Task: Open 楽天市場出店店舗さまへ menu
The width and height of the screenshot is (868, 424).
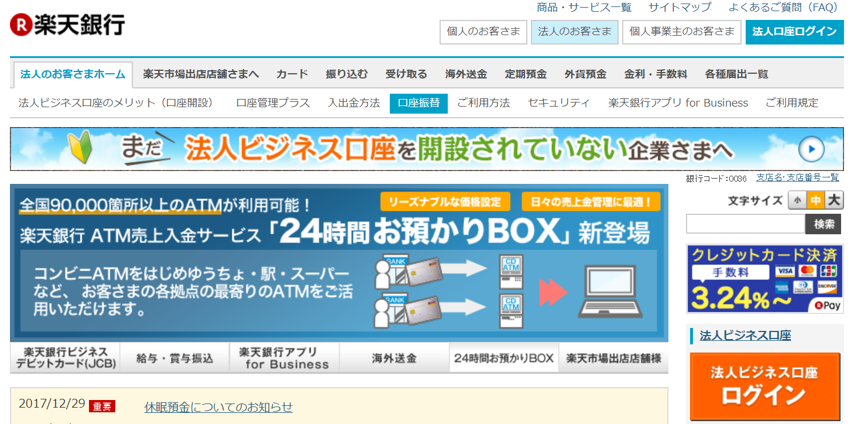Action: pos(201,74)
